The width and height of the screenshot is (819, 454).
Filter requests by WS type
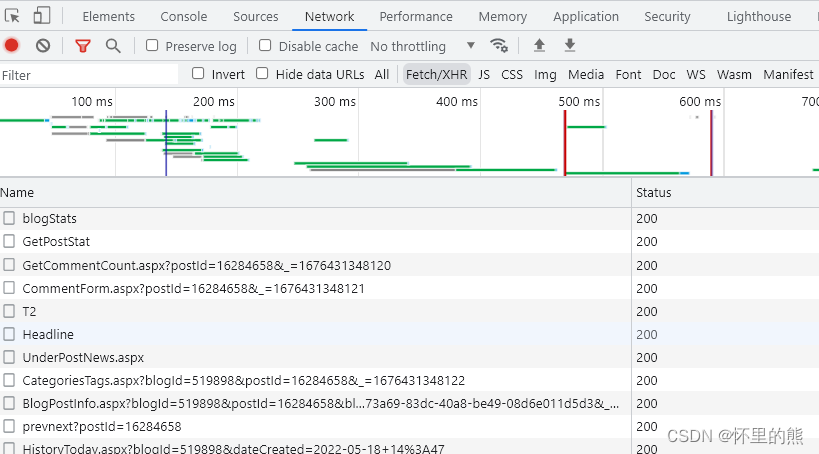pos(696,75)
